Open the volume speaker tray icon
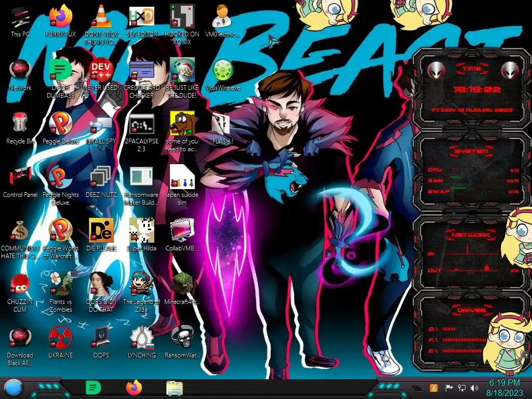The width and height of the screenshot is (532, 399). tap(474, 388)
